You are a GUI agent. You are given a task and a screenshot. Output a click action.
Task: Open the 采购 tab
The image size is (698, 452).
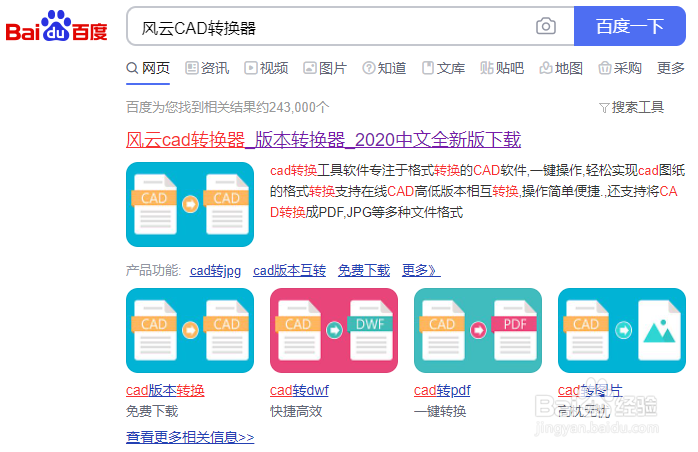click(x=620, y=68)
